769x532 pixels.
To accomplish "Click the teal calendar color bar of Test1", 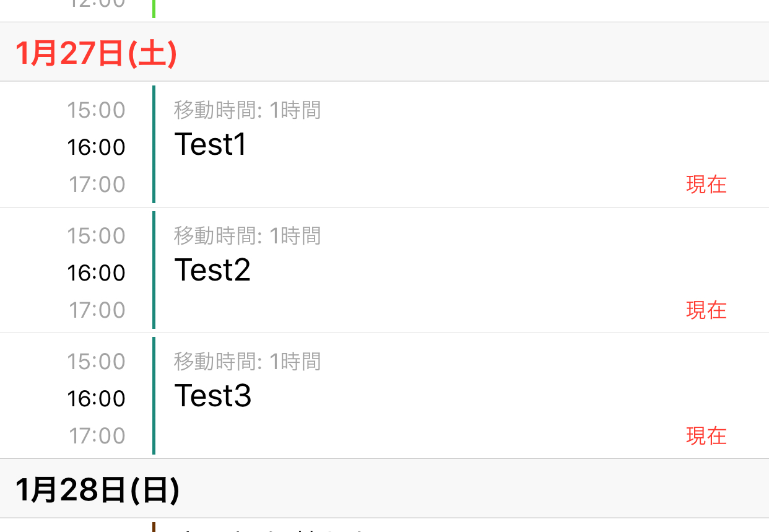I will pos(154,144).
